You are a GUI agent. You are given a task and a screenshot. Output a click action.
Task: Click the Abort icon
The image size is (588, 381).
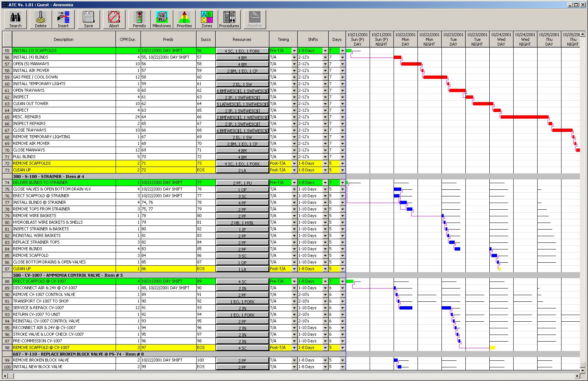[114, 19]
